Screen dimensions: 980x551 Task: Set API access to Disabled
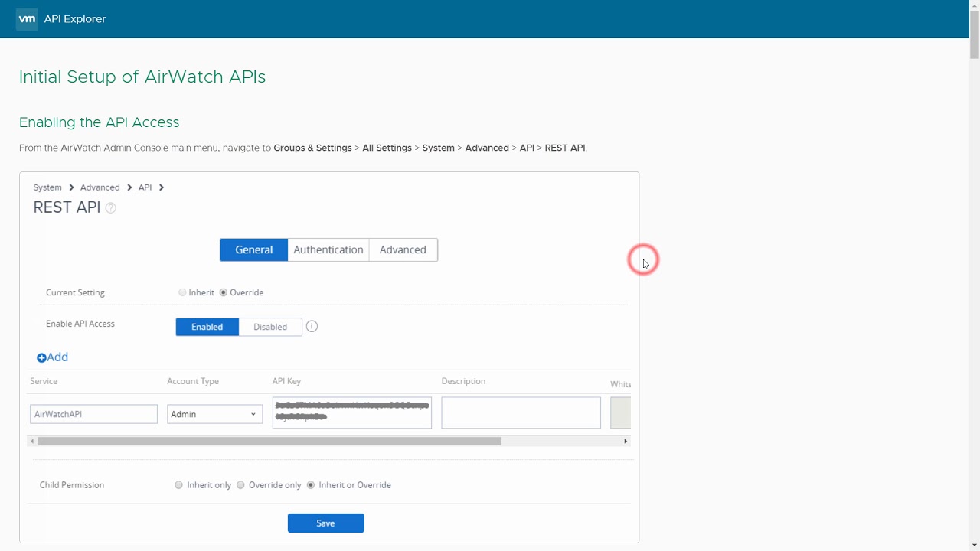tap(270, 327)
